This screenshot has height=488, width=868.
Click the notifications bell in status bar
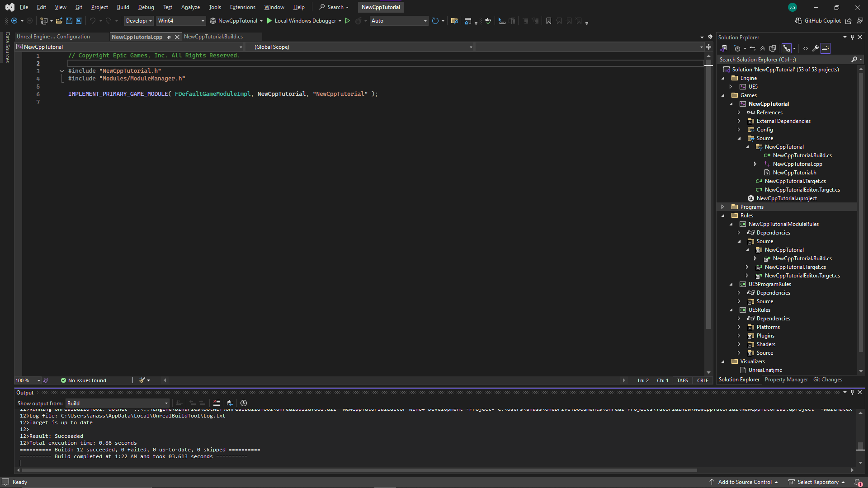(x=858, y=482)
